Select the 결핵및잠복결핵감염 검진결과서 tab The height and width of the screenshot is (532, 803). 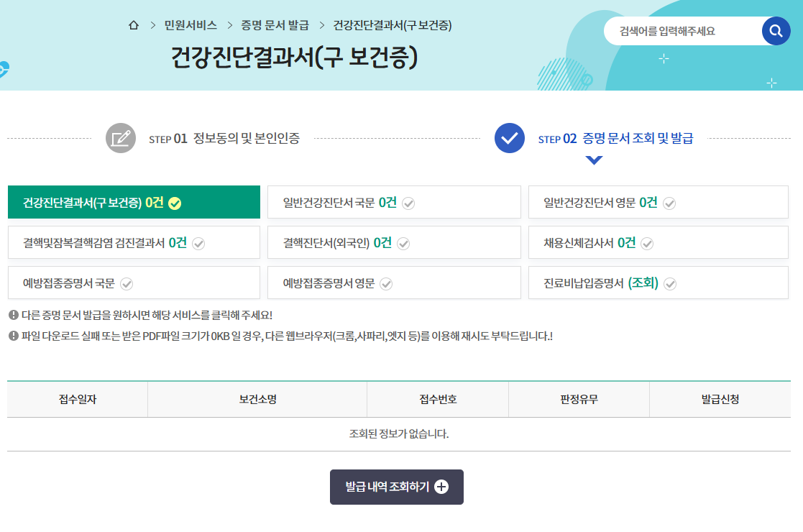coord(134,242)
